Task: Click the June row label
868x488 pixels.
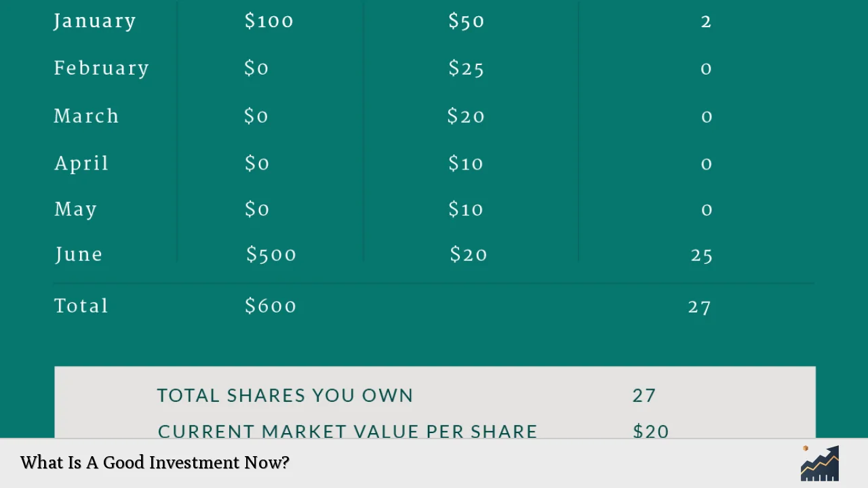Action: [79, 255]
